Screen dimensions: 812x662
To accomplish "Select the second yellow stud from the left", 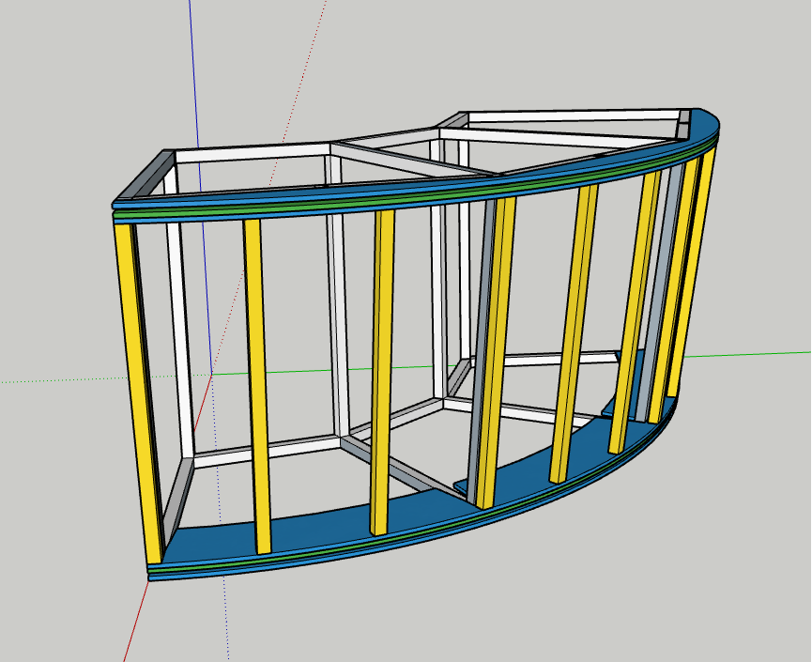I will [257, 386].
